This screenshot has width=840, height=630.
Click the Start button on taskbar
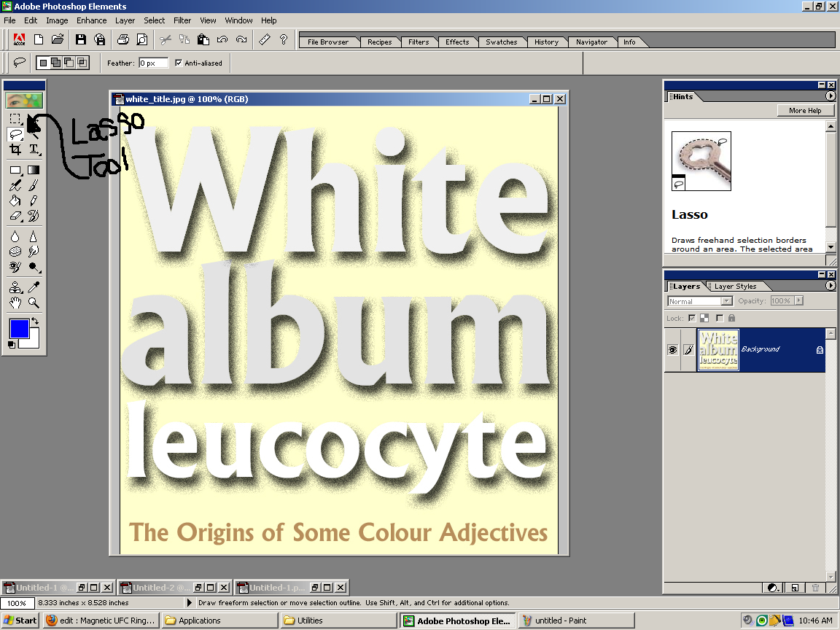coord(20,621)
